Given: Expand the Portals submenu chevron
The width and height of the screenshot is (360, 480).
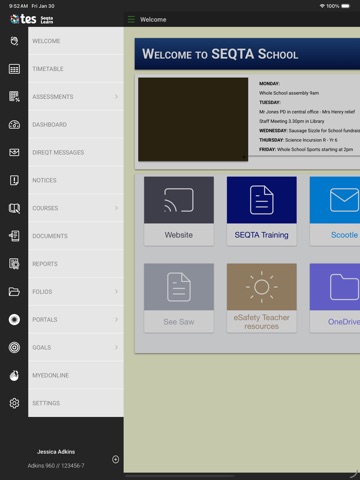Looking at the screenshot, I should click(x=116, y=319).
